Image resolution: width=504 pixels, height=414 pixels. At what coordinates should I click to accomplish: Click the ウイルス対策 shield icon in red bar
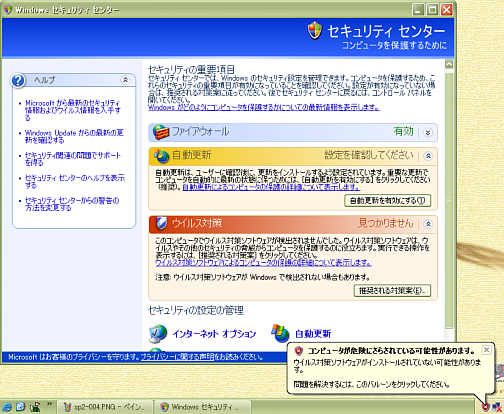click(x=162, y=223)
